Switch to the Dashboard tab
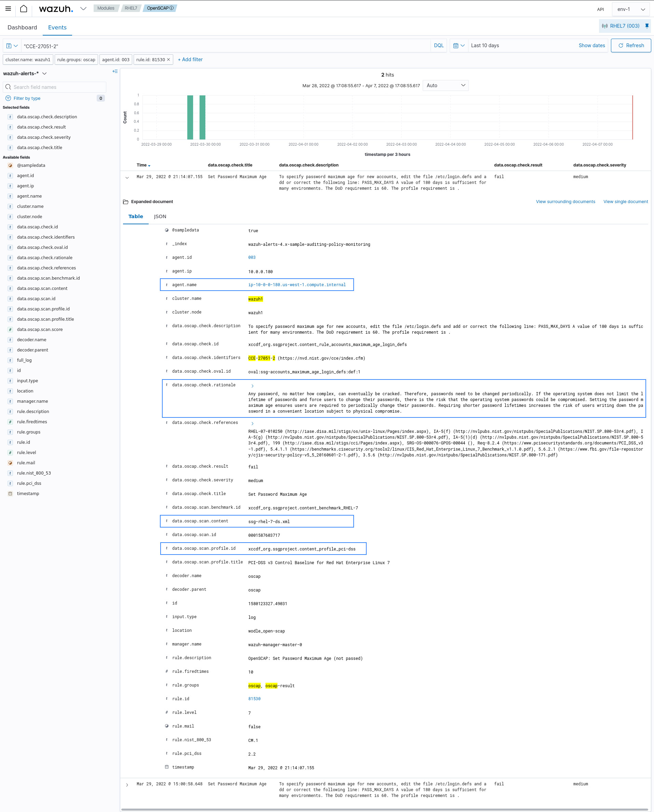654x812 pixels. (x=22, y=27)
